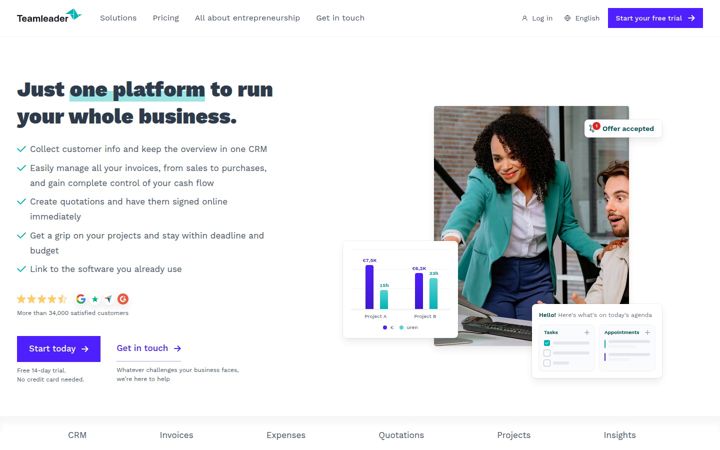Click the Google review icon
The height and width of the screenshot is (450, 720).
pos(81,299)
